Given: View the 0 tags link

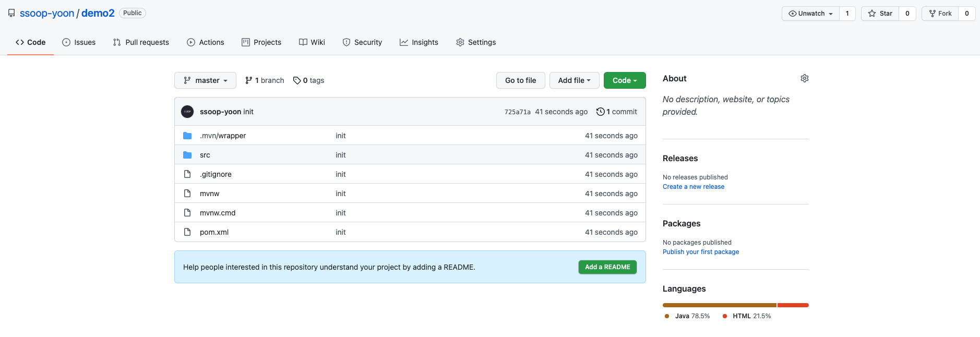Looking at the screenshot, I should 308,80.
